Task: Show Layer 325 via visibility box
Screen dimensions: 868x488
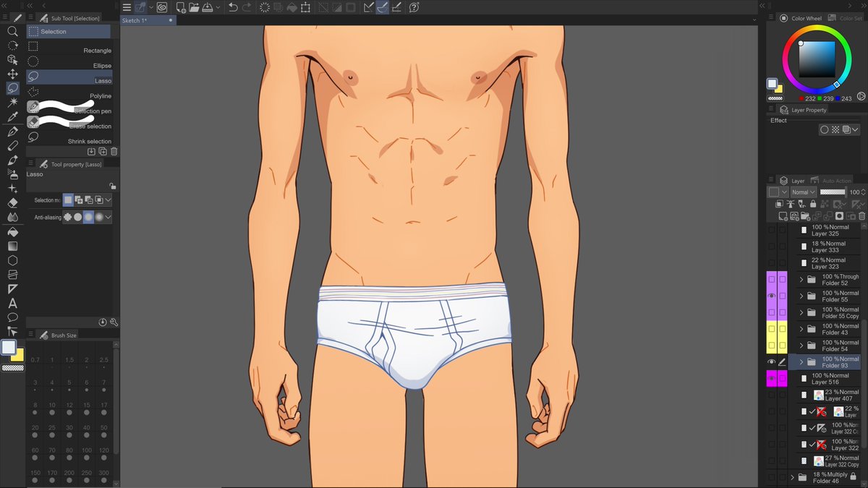Action: coord(771,230)
